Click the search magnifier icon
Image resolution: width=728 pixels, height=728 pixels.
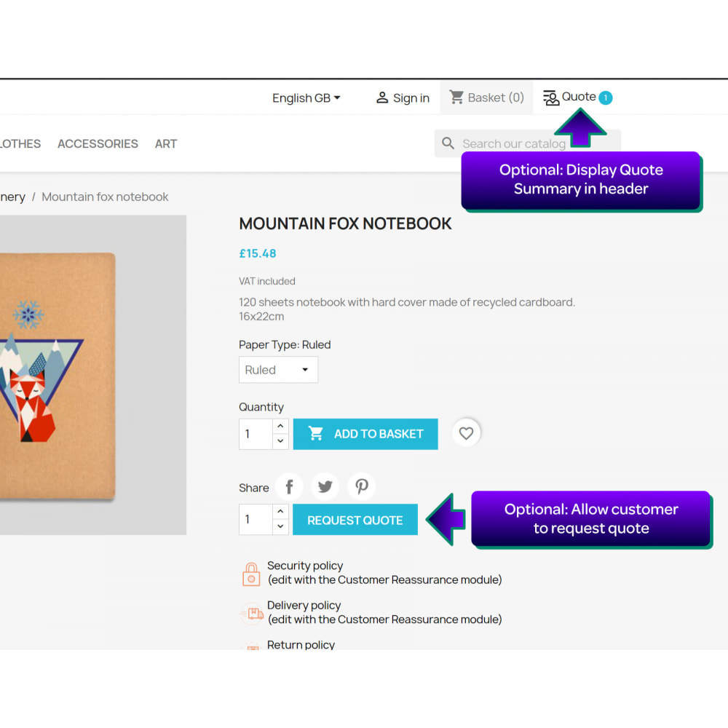coord(448,143)
